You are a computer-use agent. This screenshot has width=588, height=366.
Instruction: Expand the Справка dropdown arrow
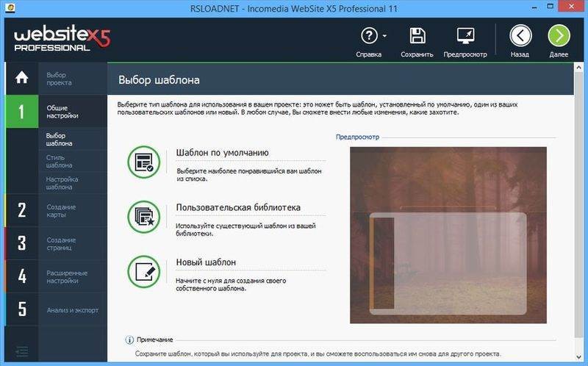[384, 36]
